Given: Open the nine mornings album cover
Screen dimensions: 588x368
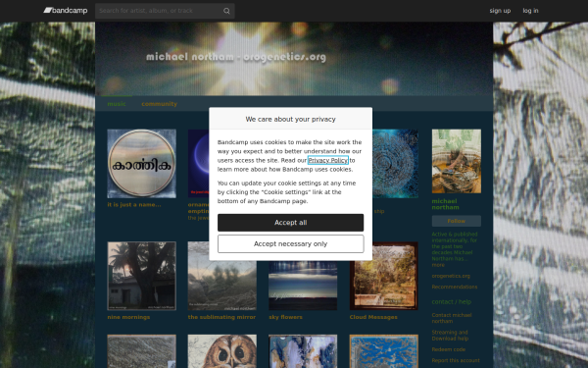Looking at the screenshot, I should point(141,276).
